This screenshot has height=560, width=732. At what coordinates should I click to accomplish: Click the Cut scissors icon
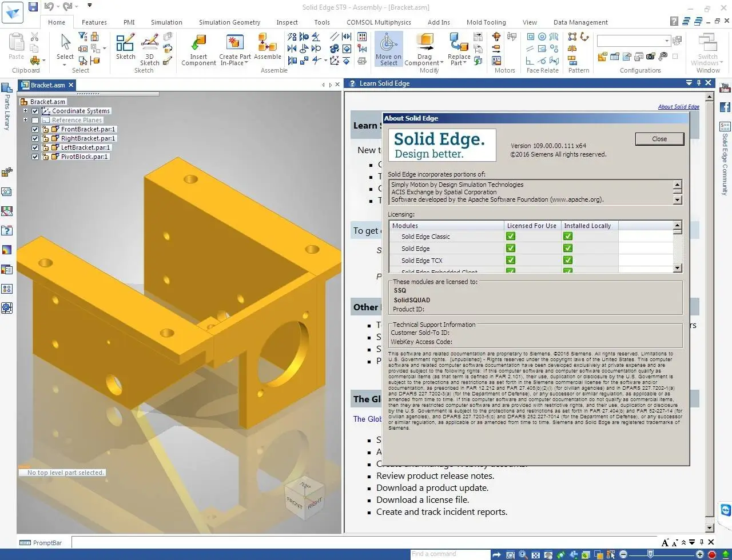tap(34, 37)
